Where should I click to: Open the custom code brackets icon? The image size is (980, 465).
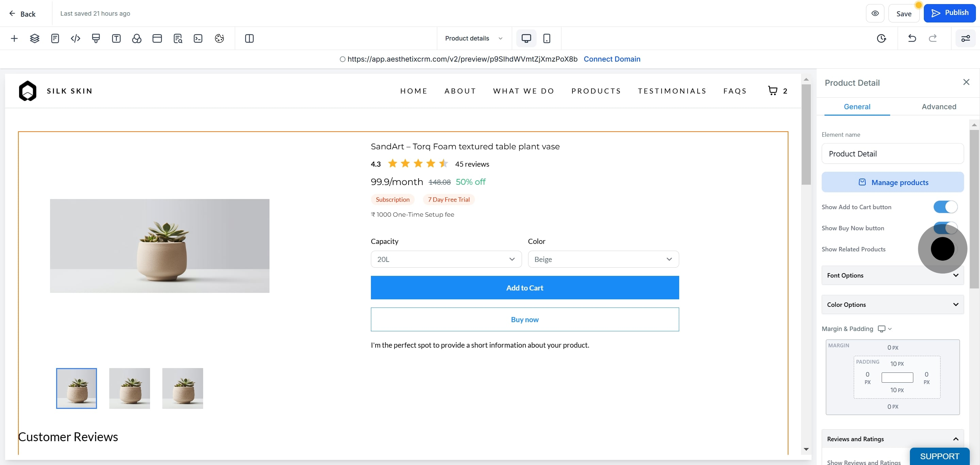coord(75,38)
